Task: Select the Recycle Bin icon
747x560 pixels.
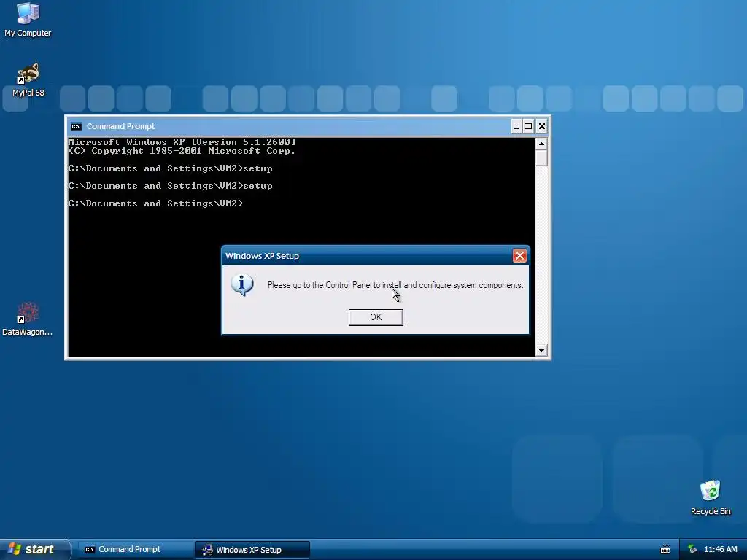Action: coord(711,497)
